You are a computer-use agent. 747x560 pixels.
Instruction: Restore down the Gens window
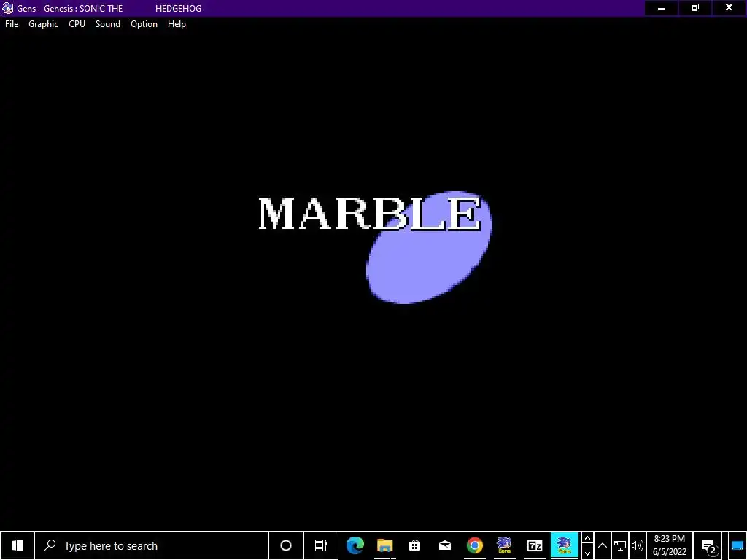coord(695,8)
